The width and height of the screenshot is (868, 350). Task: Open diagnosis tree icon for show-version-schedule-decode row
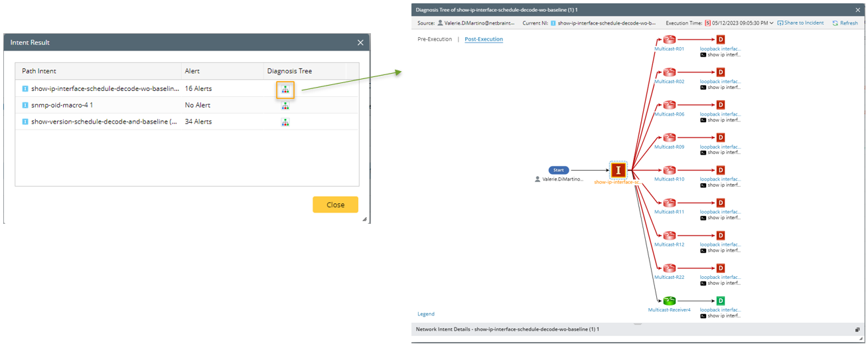[285, 122]
